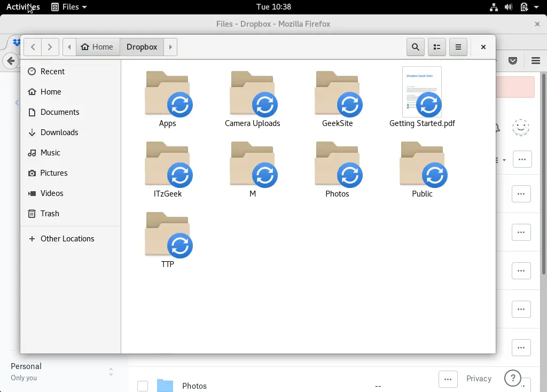Screen dimensions: 547x392
Task: Select the Getting Started.pdf file
Action: point(422,98)
